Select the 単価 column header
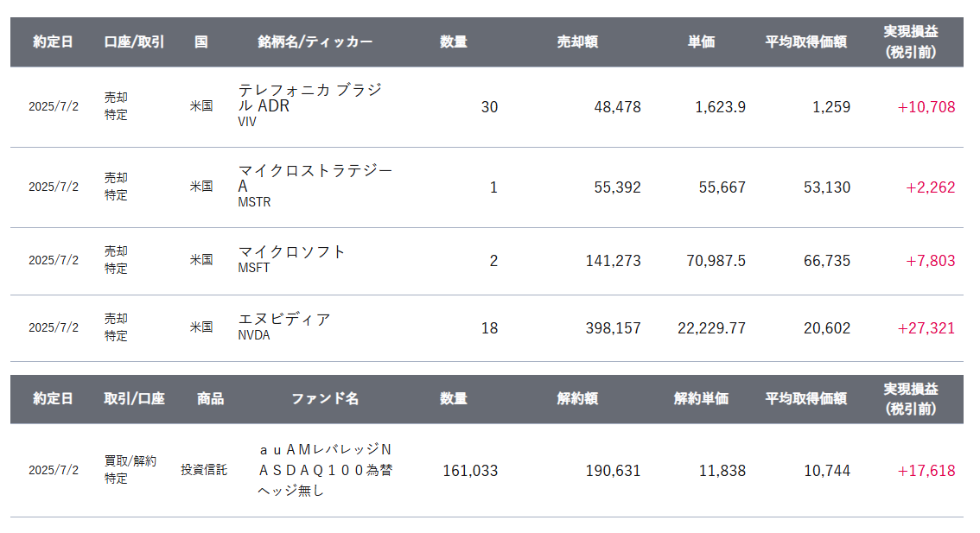This screenshot has width=980, height=533. (x=701, y=41)
